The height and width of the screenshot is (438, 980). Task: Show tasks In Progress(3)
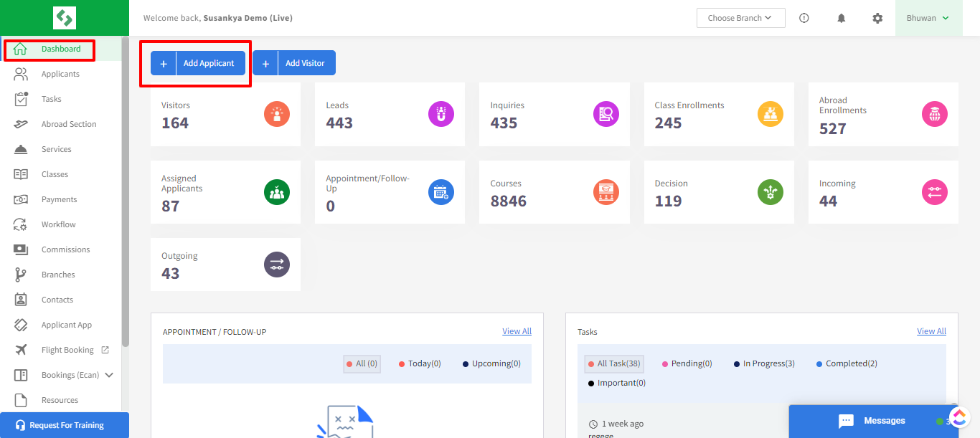[x=764, y=363]
